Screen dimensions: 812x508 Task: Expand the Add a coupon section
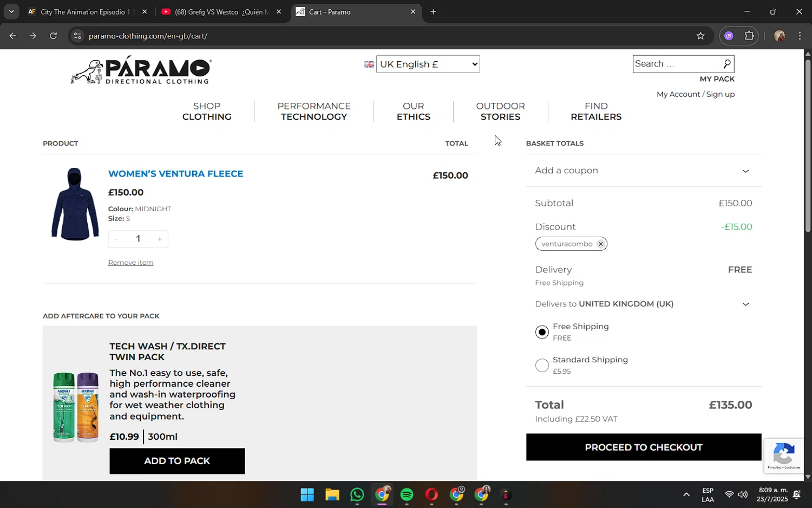(643, 171)
